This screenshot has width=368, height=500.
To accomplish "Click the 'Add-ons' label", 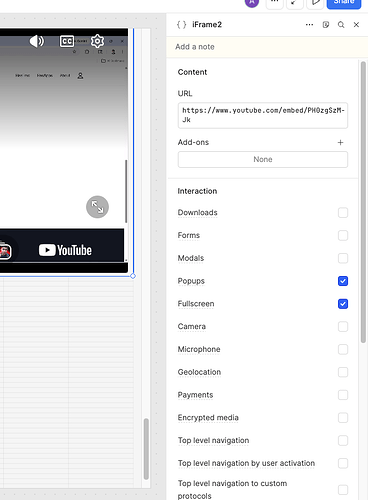I will click(x=193, y=142).
